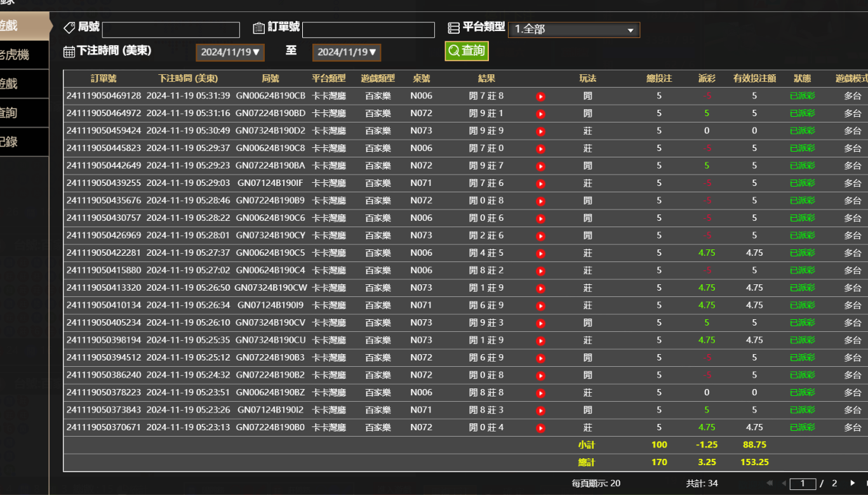This screenshot has height=495, width=868.
Task: Switch to the 老虎機 sidebar tab
Action: pos(19,55)
